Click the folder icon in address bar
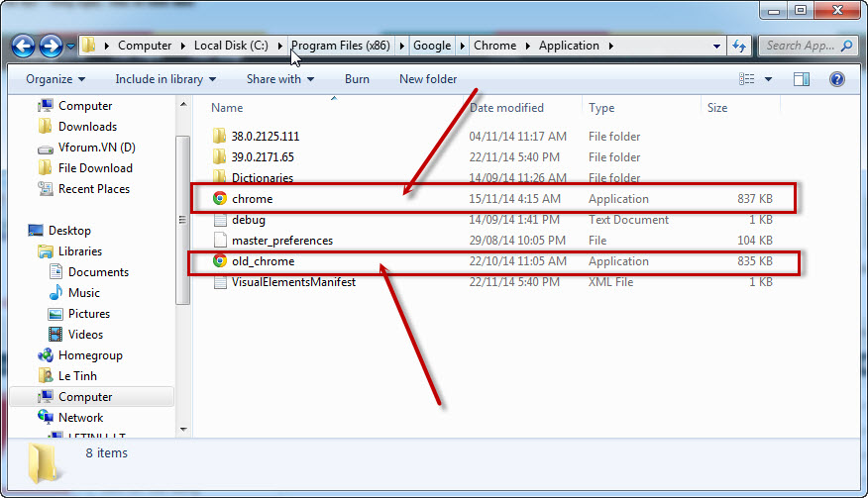 click(x=88, y=46)
